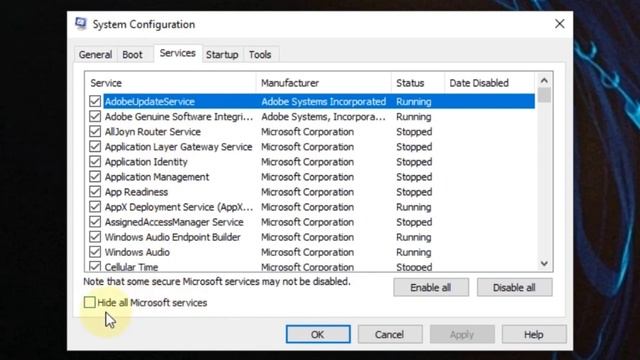Viewport: 640px width, 360px height.
Task: Uncheck AppX Deployment Service checkbox
Action: [x=95, y=207]
